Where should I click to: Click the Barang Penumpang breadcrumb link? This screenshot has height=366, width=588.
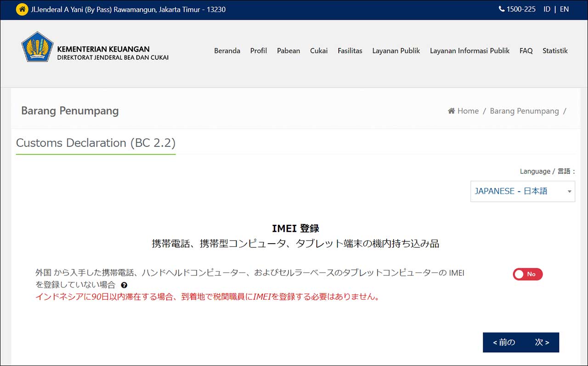coord(524,111)
